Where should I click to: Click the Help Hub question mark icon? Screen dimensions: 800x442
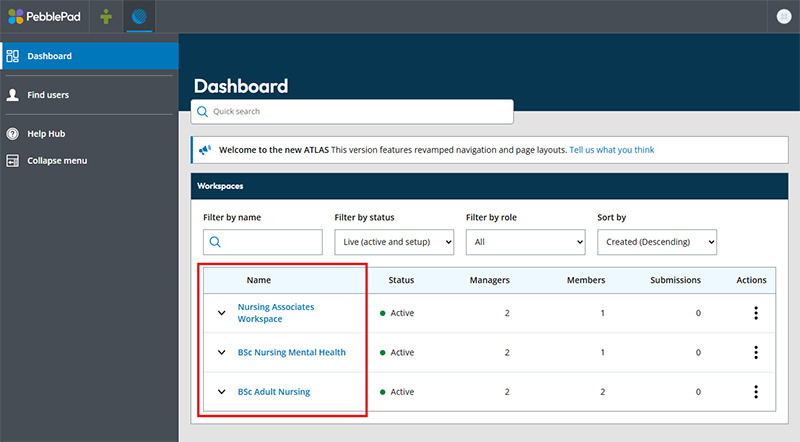tap(13, 134)
